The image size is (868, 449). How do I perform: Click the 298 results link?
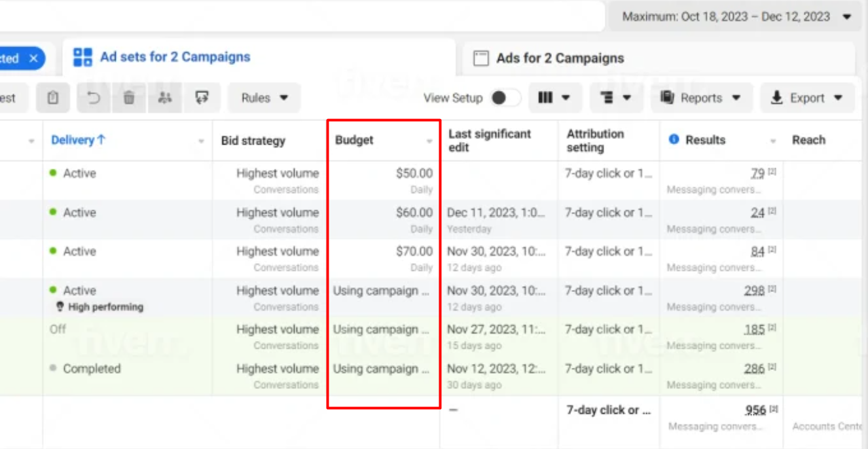pyautogui.click(x=754, y=291)
